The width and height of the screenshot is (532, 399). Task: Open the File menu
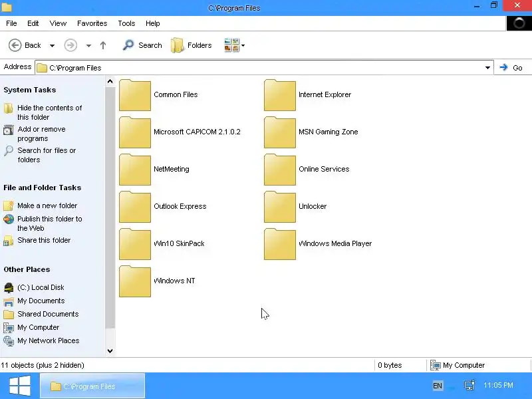coord(11,23)
